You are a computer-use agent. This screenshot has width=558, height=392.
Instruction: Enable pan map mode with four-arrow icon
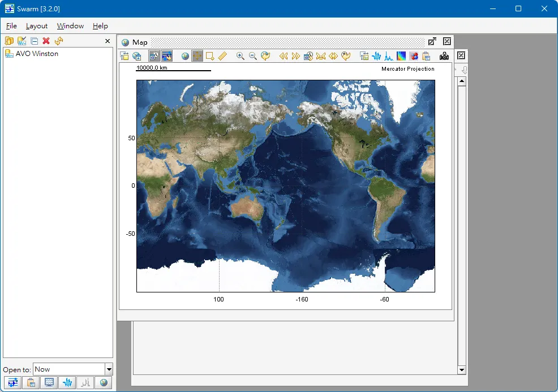click(x=197, y=56)
